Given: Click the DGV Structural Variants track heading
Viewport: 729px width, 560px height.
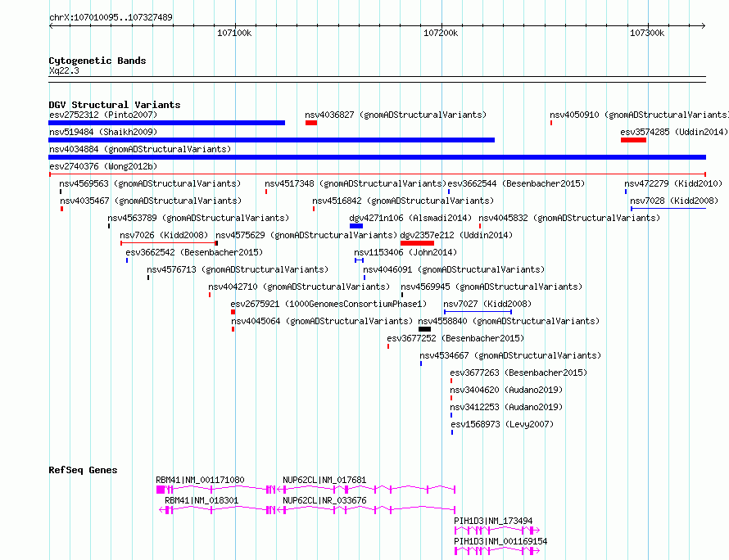Looking at the screenshot, I should [115, 105].
